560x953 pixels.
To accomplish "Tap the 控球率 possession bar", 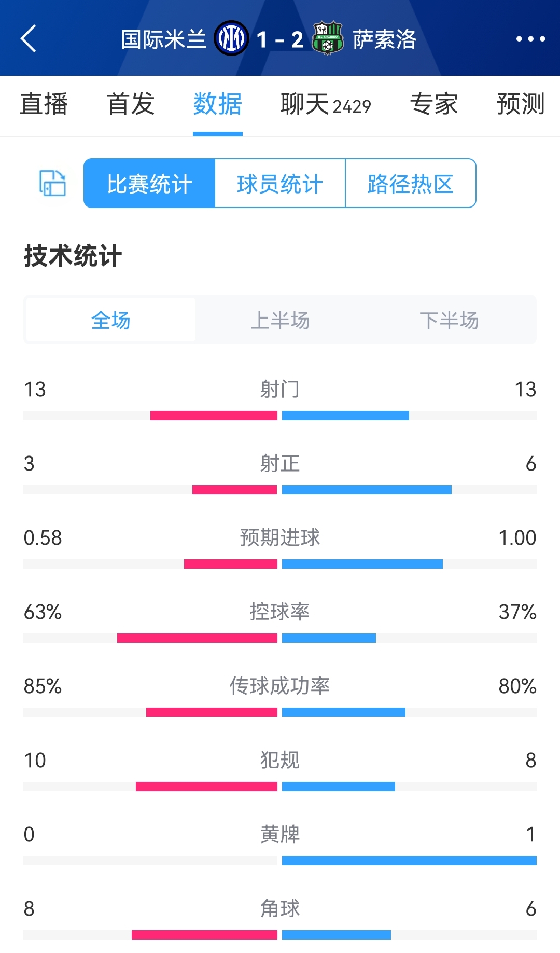I will [280, 638].
